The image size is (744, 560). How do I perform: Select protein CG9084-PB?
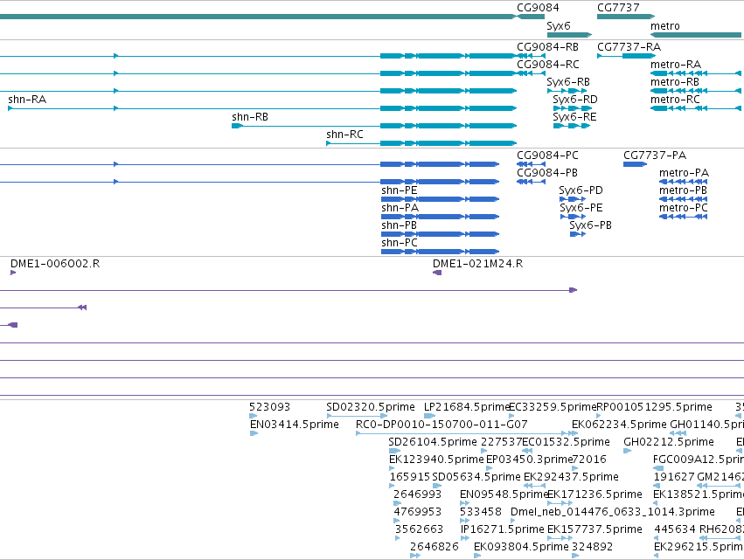531,182
